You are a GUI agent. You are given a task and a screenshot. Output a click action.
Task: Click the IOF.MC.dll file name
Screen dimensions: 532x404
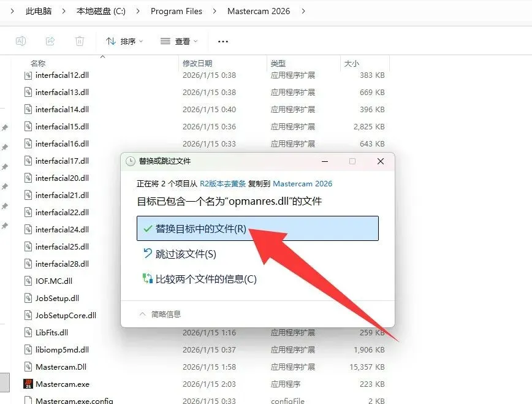[54, 281]
